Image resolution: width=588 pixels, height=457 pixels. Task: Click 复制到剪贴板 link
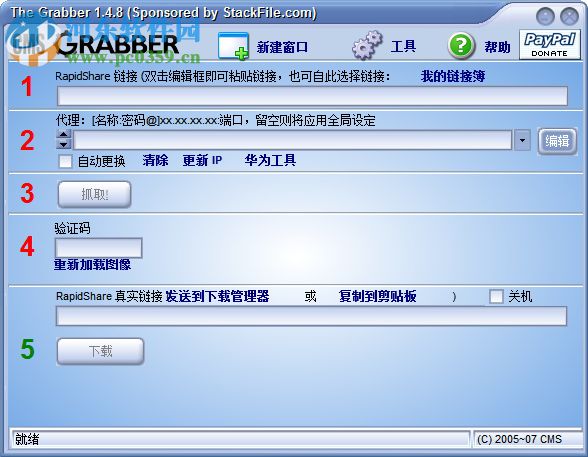[x=377, y=296]
